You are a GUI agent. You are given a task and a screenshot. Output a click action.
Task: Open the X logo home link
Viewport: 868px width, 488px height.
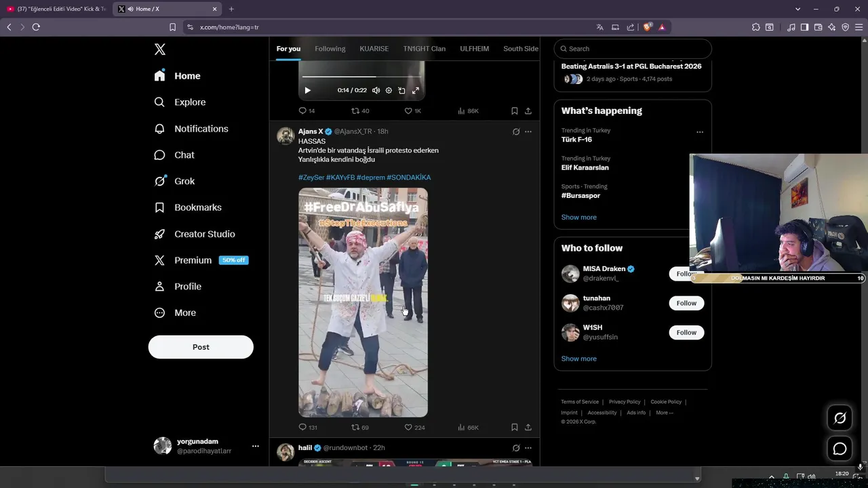coord(160,49)
